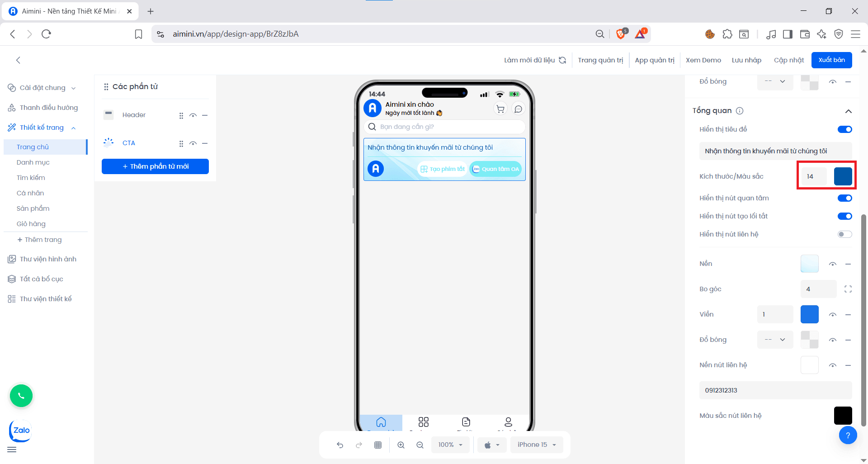
Task: Click the refresh icon next to Làm mới dữ liệu
Action: click(562, 60)
